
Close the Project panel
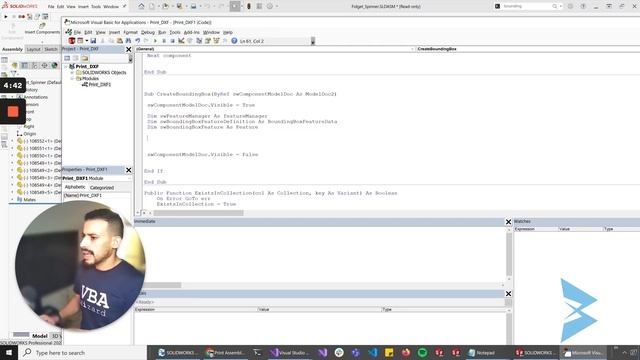coord(129,49)
